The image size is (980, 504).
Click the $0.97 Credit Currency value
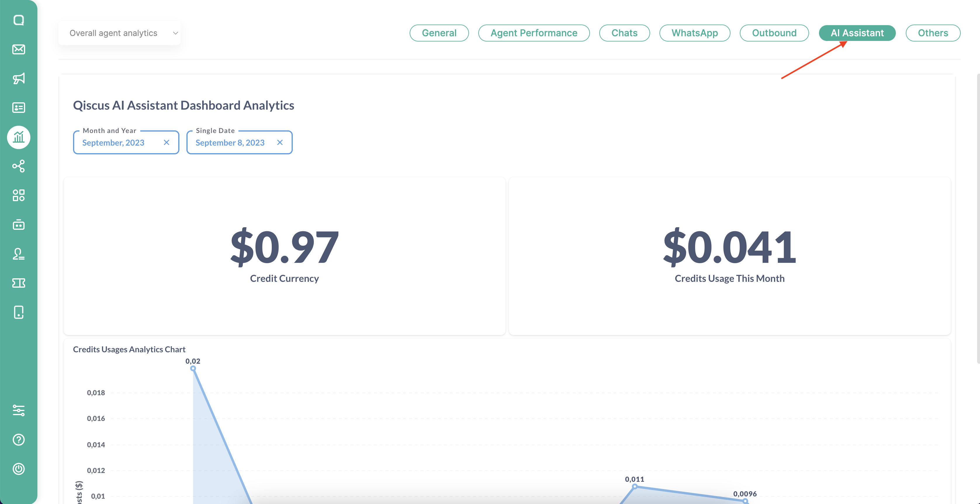point(285,247)
